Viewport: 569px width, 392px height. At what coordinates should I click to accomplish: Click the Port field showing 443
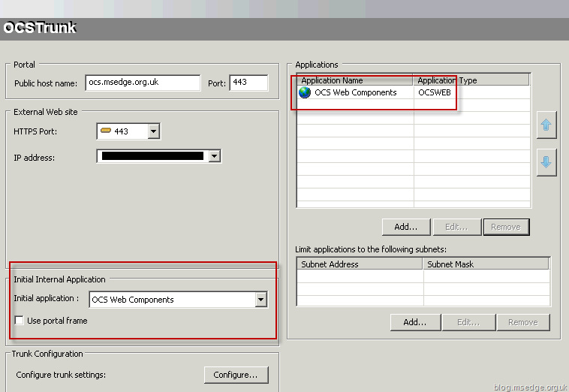coord(248,83)
